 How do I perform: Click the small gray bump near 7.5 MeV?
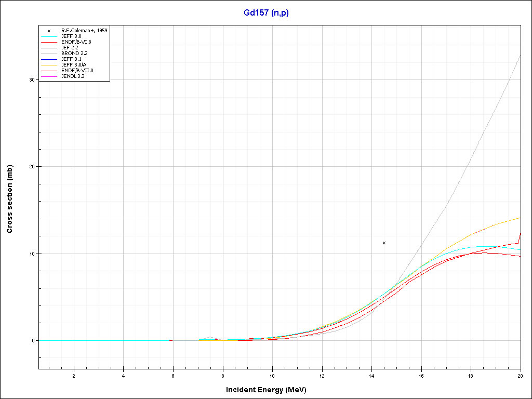pyautogui.click(x=210, y=337)
